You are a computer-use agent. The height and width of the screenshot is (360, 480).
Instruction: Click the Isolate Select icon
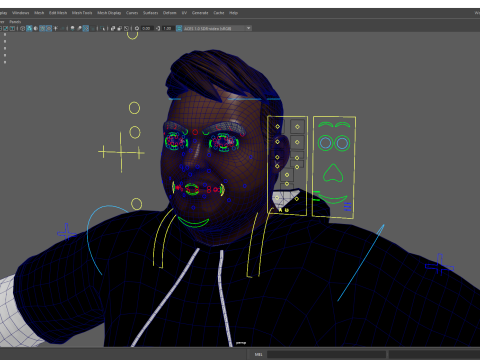click(x=102, y=28)
